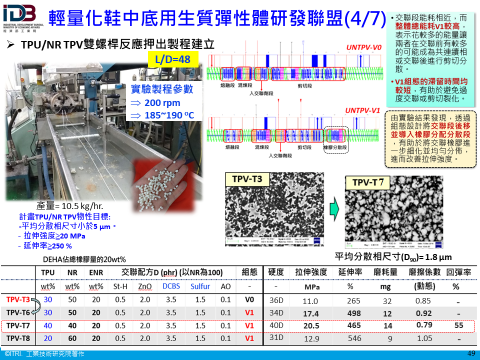
Task: Click the arrow beside 200 rpm
Action: pos(136,103)
